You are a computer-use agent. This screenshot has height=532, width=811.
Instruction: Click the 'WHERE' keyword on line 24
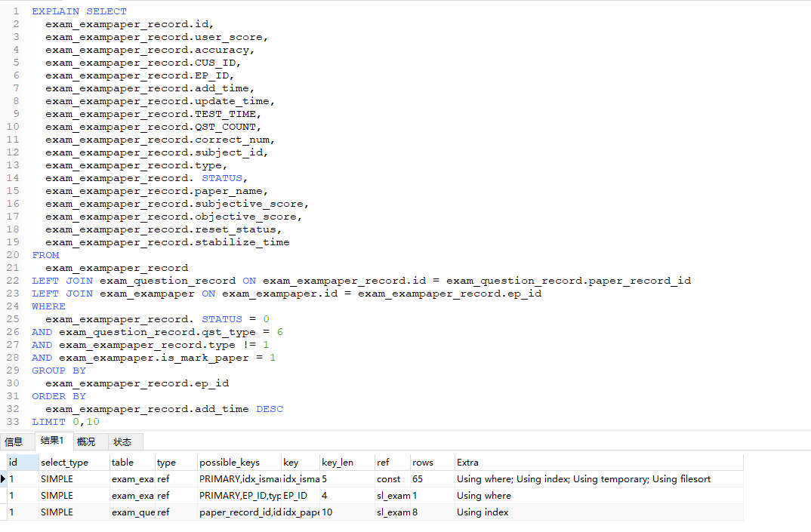(x=48, y=306)
